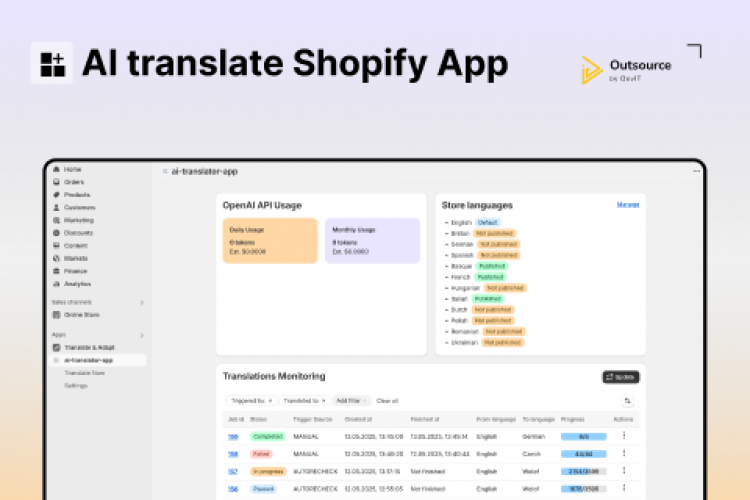Expand the Apps section chevron
Image resolution: width=750 pixels, height=500 pixels.
(142, 335)
